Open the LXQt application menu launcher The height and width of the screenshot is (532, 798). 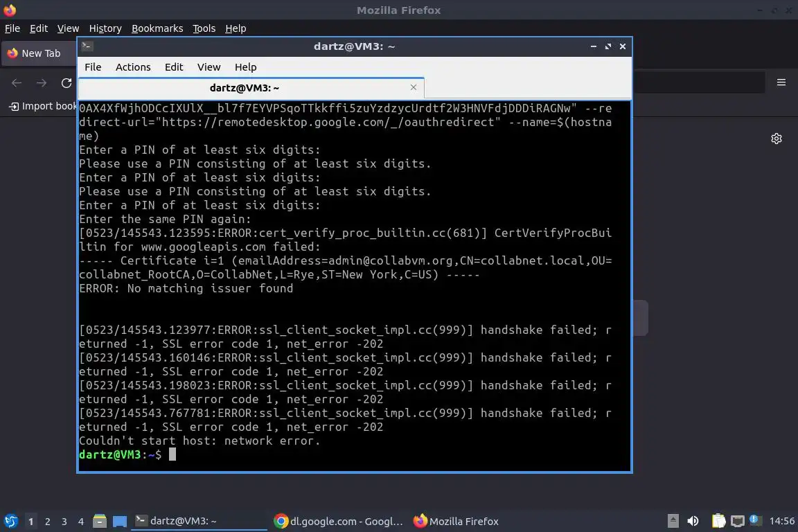10,521
